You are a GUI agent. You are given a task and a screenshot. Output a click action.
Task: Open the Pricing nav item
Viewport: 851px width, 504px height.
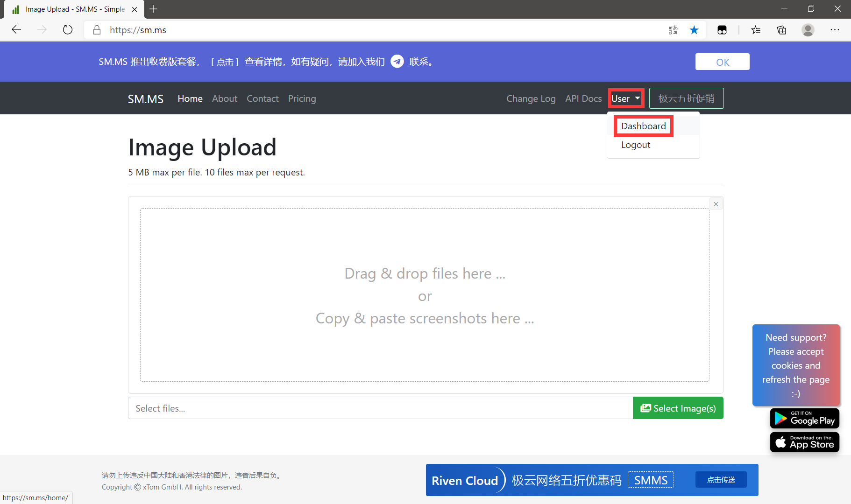click(x=302, y=98)
